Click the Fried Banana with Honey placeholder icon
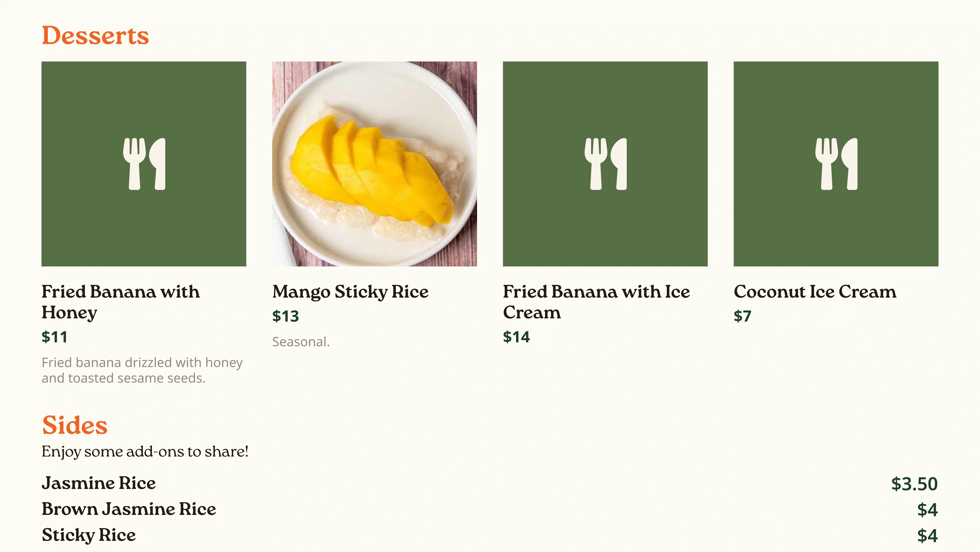Screen dimensions: 980x552 144,164
